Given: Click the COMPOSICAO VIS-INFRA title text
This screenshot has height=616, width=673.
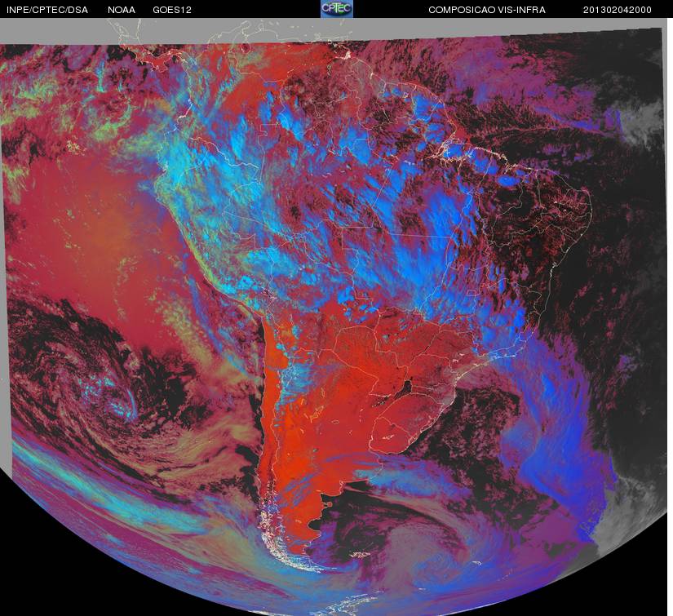Looking at the screenshot, I should point(487,10).
